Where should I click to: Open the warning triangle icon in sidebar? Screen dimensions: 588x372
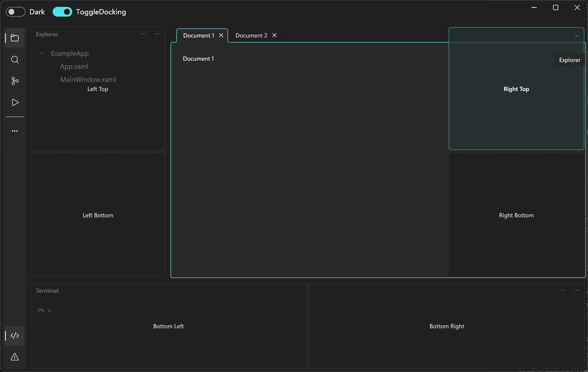pos(15,357)
